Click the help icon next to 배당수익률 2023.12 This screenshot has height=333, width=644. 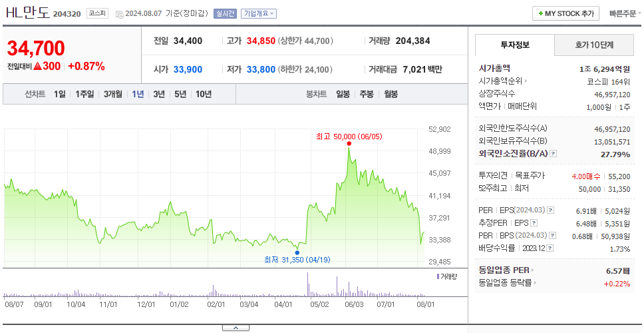point(550,248)
